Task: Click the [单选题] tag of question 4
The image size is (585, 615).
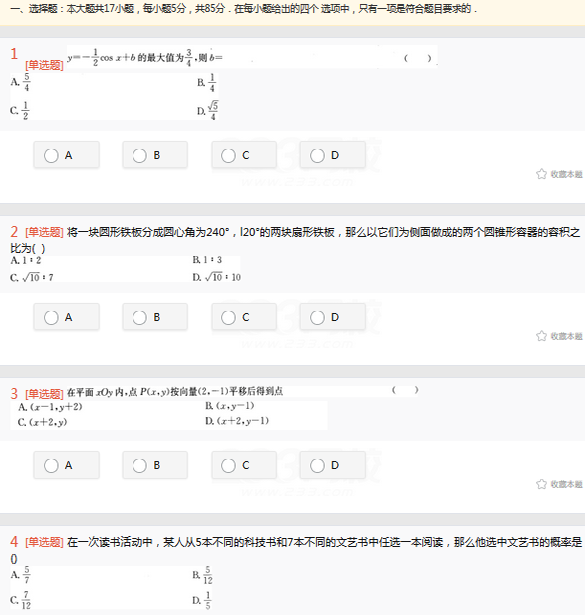Action: (x=44, y=542)
